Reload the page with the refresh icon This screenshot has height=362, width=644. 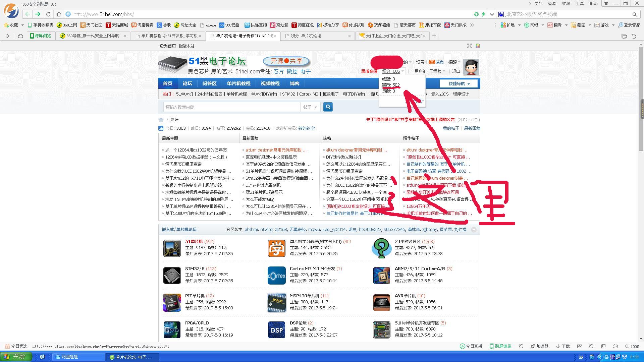tap(48, 14)
